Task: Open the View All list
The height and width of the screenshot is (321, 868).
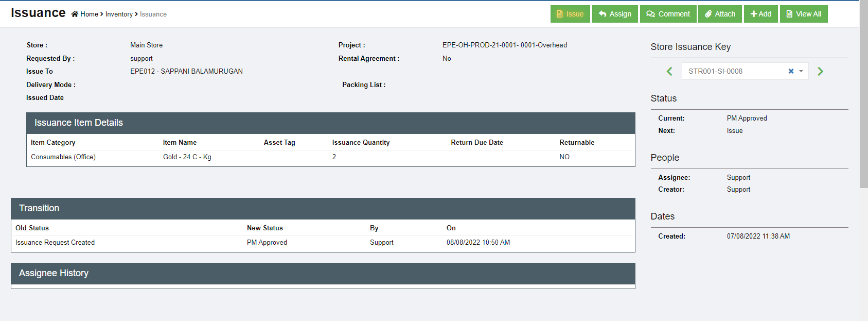Action: pyautogui.click(x=803, y=14)
